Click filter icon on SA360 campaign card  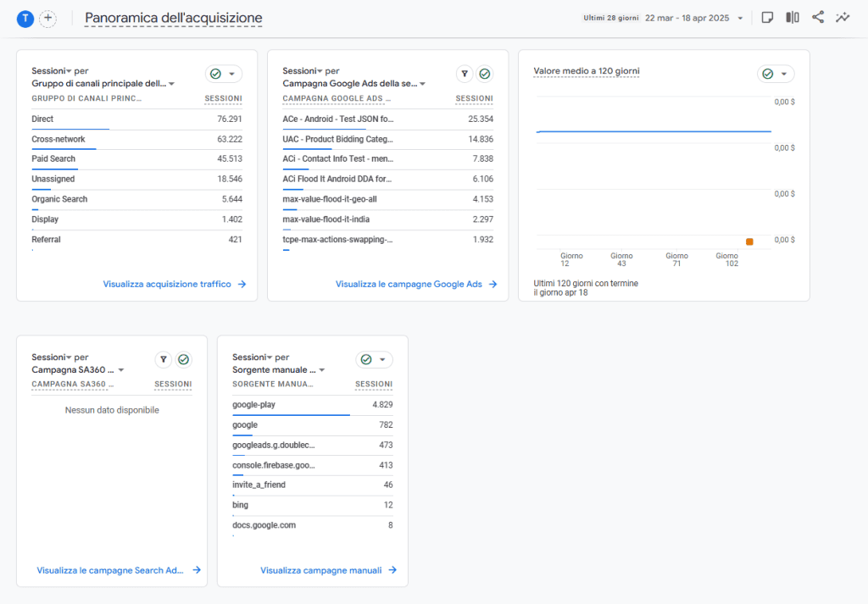pos(164,359)
